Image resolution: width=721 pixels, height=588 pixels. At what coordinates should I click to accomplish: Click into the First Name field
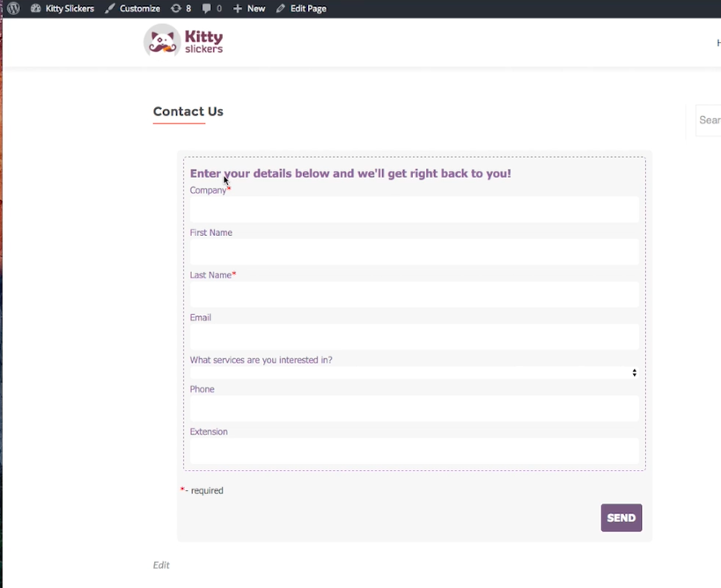pos(414,252)
